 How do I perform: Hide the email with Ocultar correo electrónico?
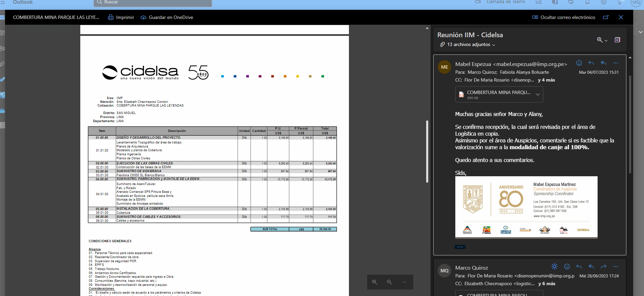[564, 17]
